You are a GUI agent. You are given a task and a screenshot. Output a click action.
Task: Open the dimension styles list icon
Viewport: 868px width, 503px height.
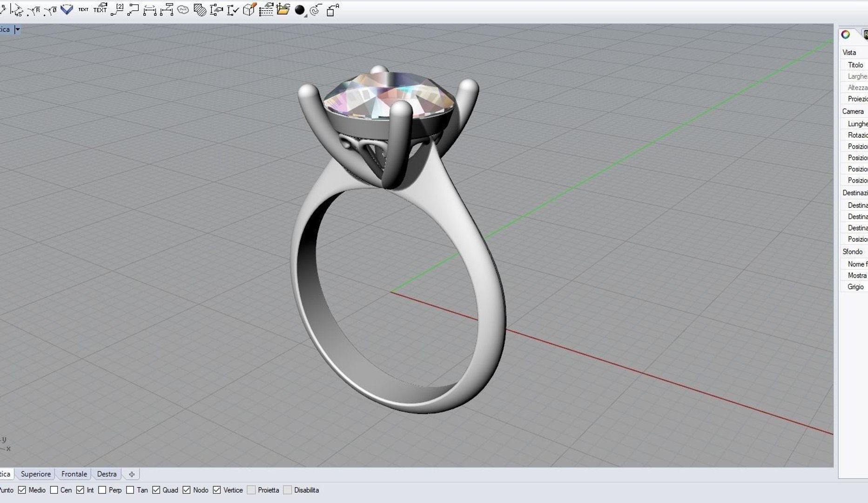(266, 9)
